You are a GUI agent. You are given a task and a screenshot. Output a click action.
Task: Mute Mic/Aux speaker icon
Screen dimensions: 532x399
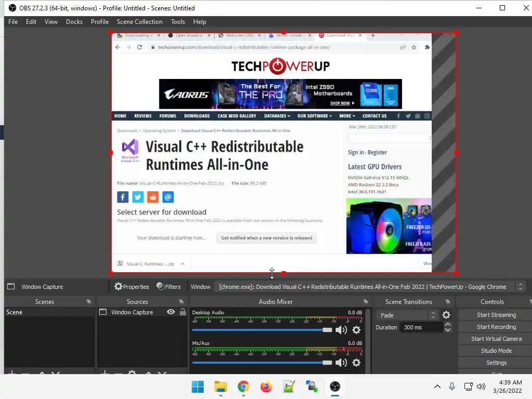(341, 363)
